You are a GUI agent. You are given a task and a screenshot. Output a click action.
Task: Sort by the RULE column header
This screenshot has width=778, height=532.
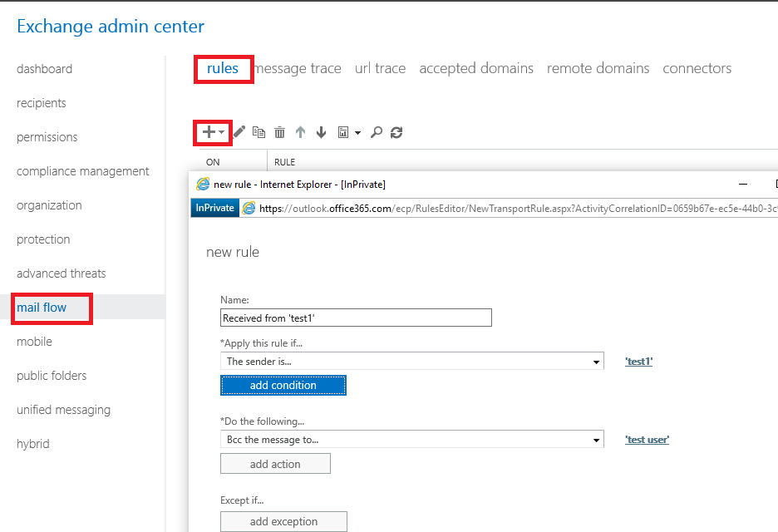[285, 162]
